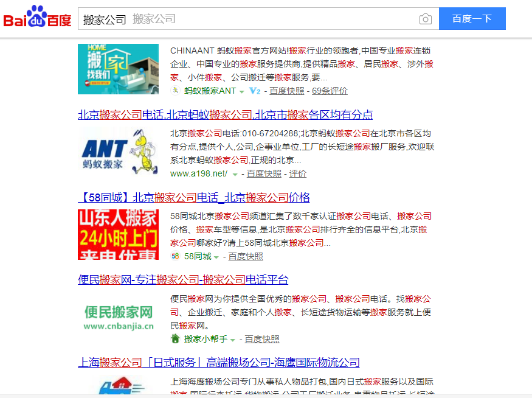Viewport: 532px width, 398px height.
Task: Click the 蚂蚁搬家ANT source favicon
Action: point(175,91)
